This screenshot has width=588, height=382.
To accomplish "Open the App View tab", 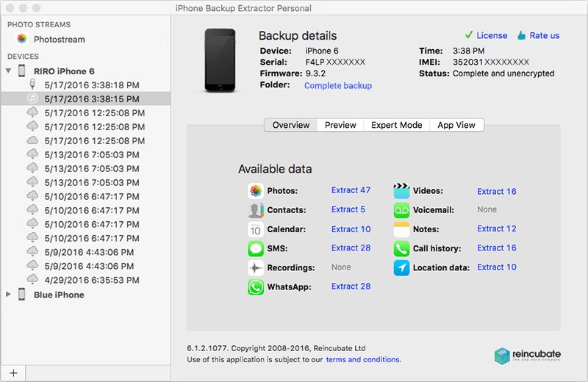I will pyautogui.click(x=456, y=125).
